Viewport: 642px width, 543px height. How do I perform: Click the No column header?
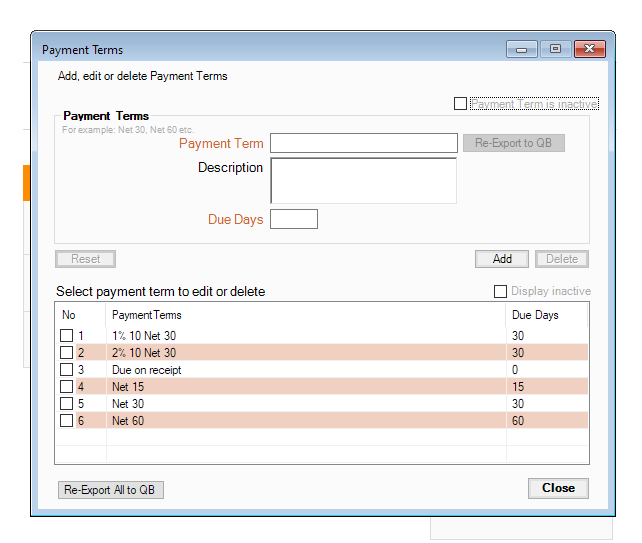tap(69, 315)
